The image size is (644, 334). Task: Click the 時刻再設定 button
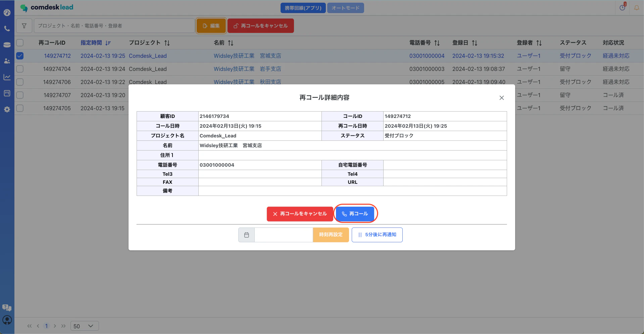point(331,235)
